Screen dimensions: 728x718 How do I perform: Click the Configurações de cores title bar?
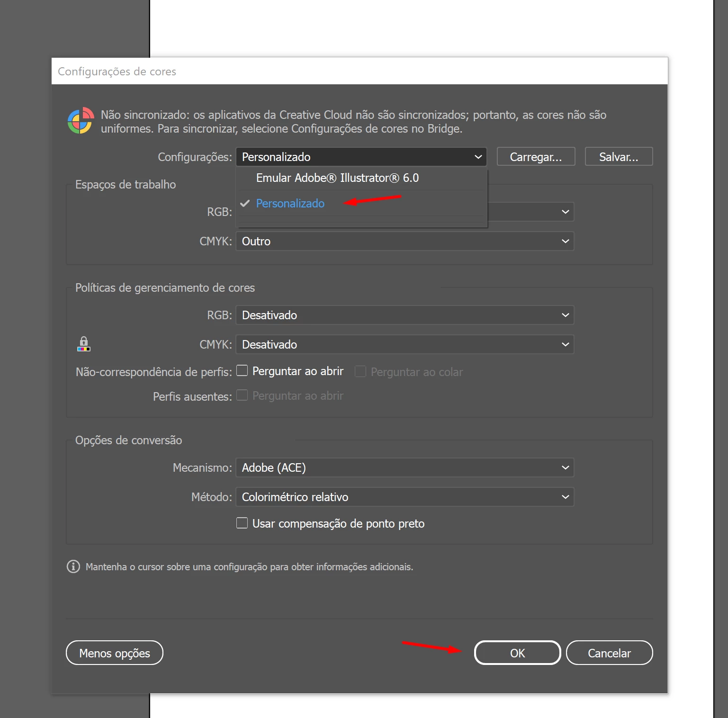point(360,71)
